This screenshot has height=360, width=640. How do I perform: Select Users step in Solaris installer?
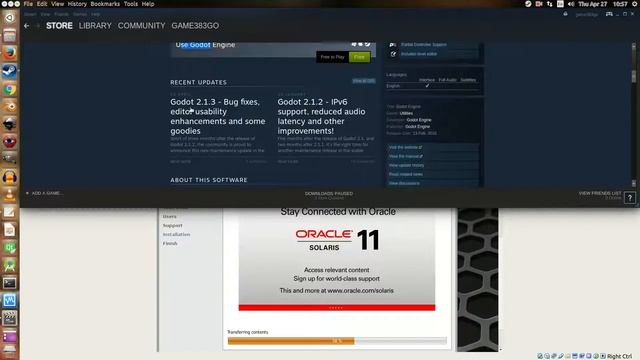coord(169,216)
